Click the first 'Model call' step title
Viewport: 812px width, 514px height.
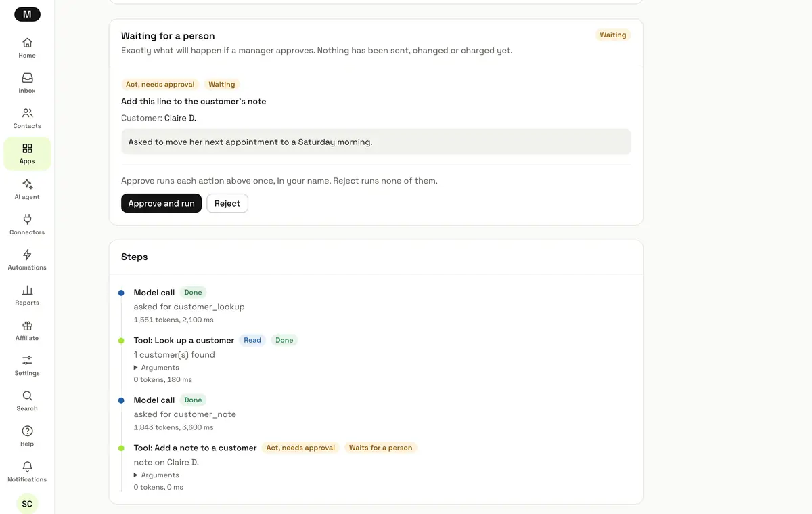[154, 293]
